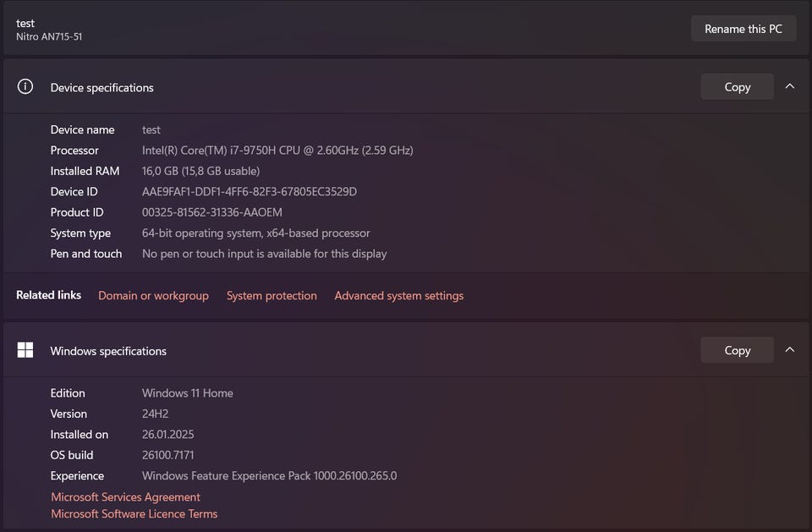Open Advanced system settings
The height and width of the screenshot is (532, 812).
(x=398, y=296)
